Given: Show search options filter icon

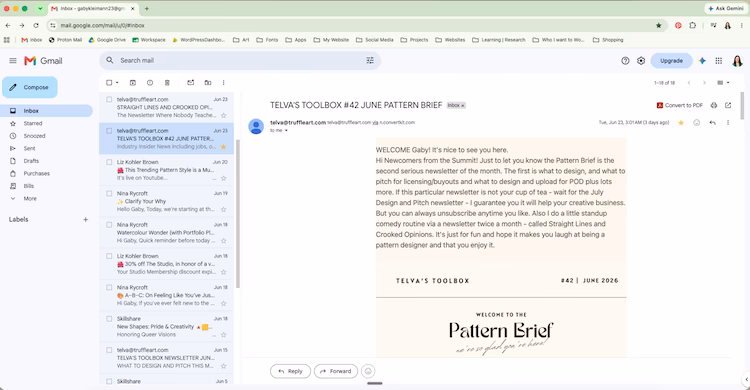Looking at the screenshot, I should point(370,60).
